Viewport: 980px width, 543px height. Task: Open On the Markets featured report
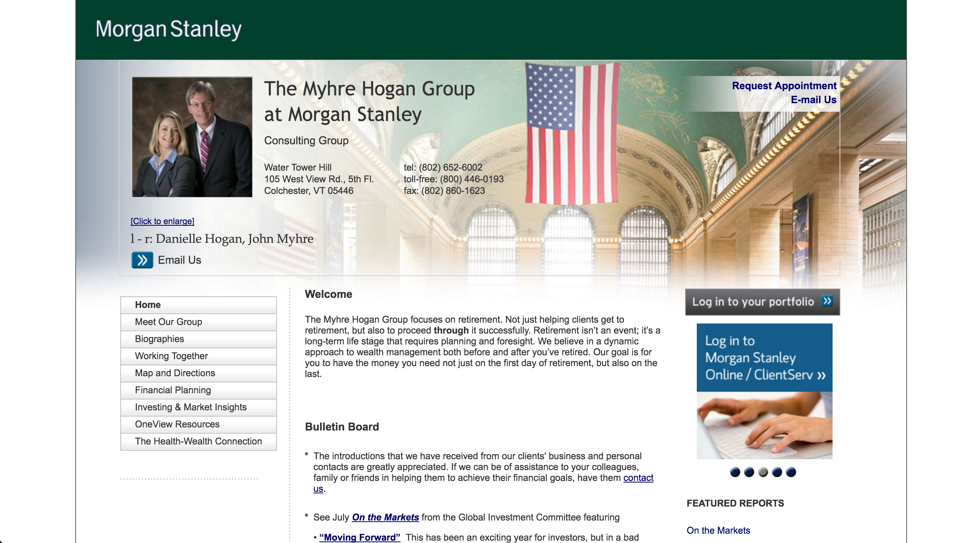718,531
